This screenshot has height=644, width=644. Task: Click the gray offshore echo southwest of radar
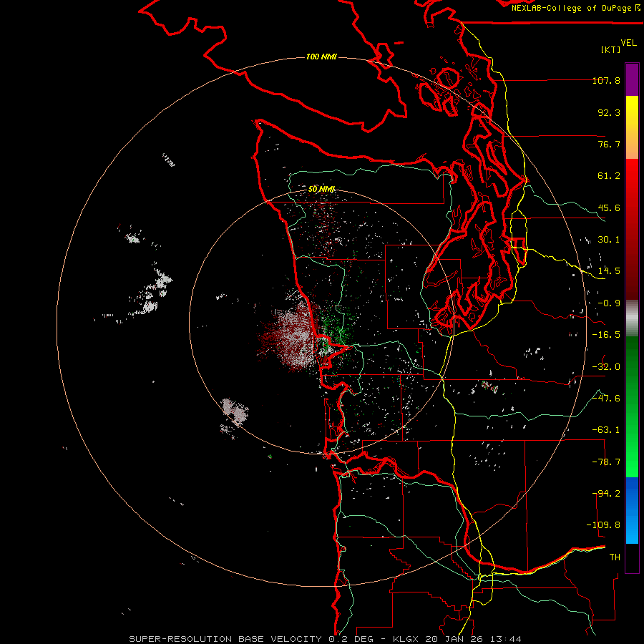click(235, 412)
